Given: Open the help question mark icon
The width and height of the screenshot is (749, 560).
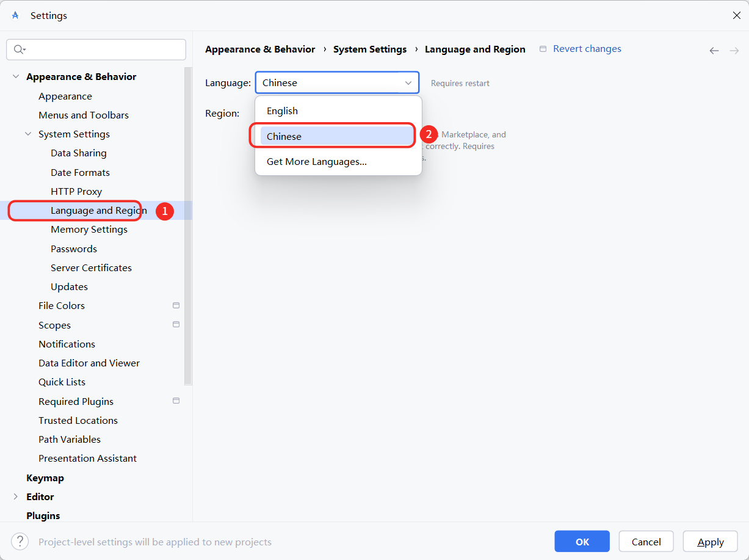Looking at the screenshot, I should click(20, 541).
